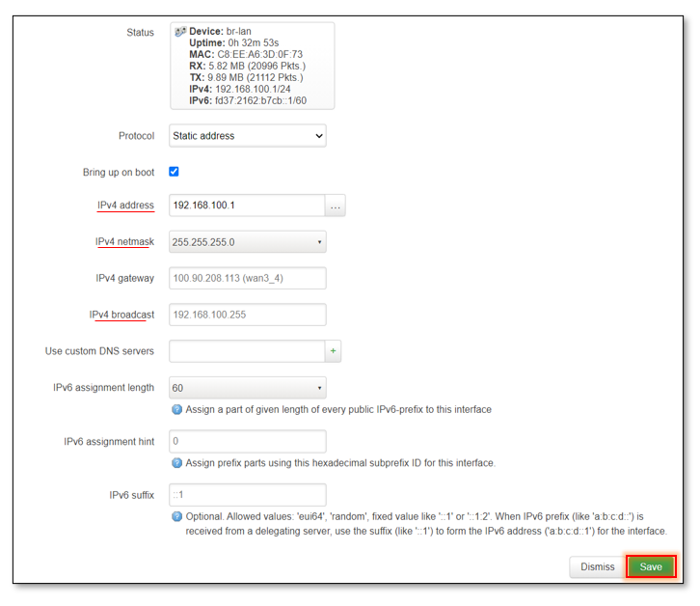This screenshot has height=606, width=700.
Task: Click the Bring up on boot label
Action: (119, 172)
